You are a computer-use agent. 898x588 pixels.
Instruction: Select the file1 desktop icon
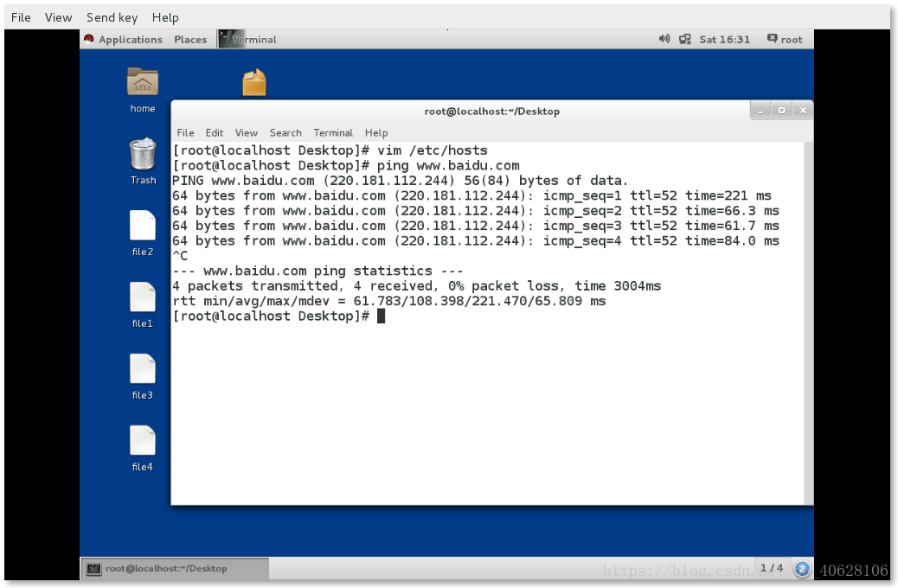(143, 297)
